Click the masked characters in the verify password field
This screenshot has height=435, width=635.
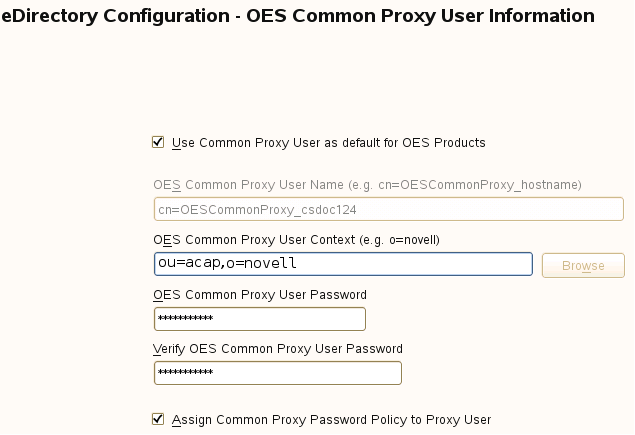tap(185, 373)
